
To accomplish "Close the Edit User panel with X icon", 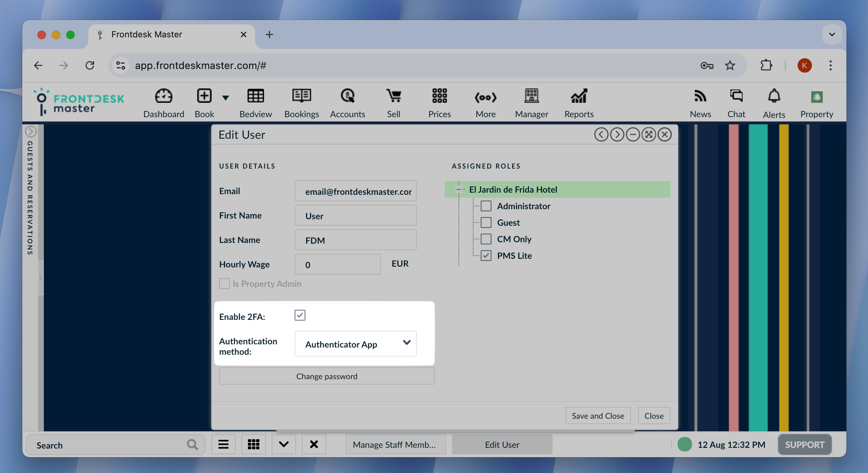I will pyautogui.click(x=665, y=134).
